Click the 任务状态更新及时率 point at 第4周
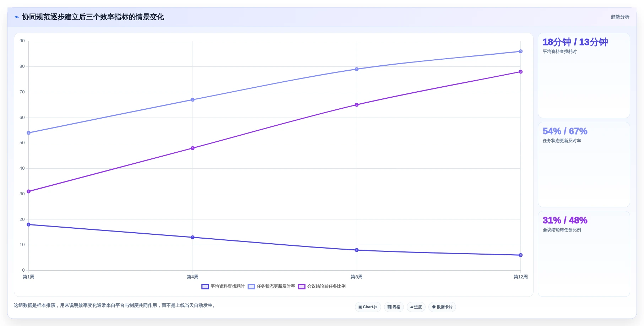Viewport: 644px width, 326px height. pyautogui.click(x=193, y=100)
